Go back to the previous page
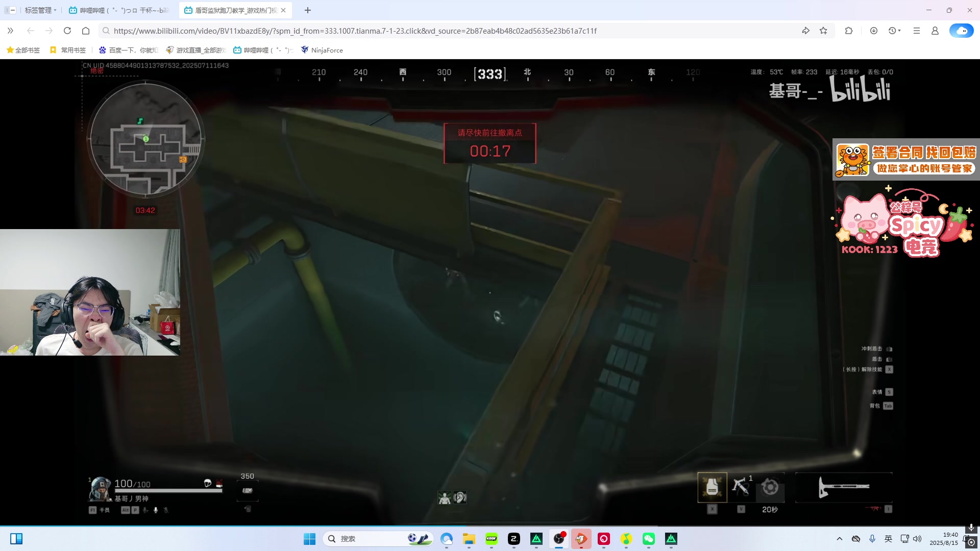980x551 pixels. pos(31,31)
